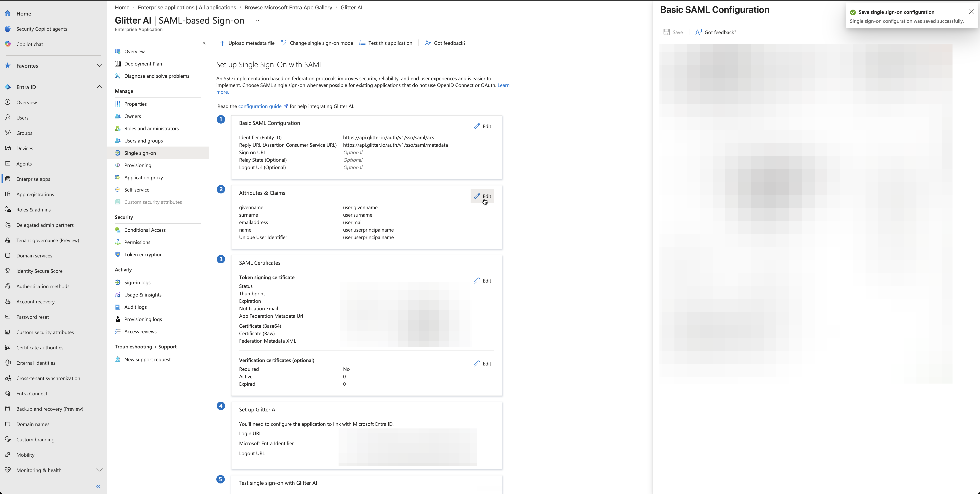The height and width of the screenshot is (494, 980).
Task: Click the Home icon in the left navigation
Action: [x=8, y=14]
